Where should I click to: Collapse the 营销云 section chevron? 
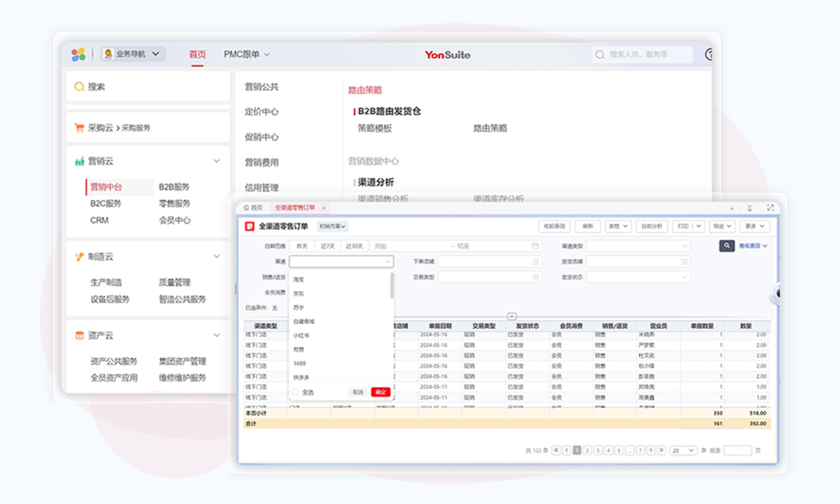[216, 161]
